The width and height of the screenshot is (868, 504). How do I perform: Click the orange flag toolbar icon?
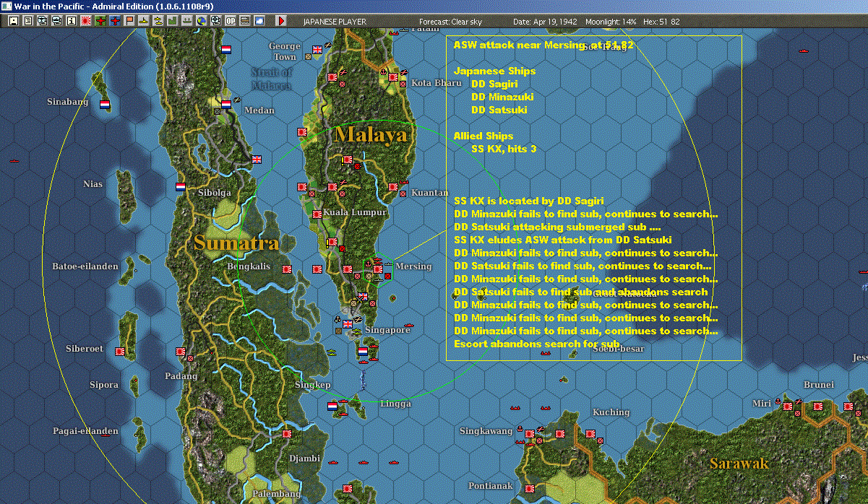pyautogui.click(x=129, y=21)
